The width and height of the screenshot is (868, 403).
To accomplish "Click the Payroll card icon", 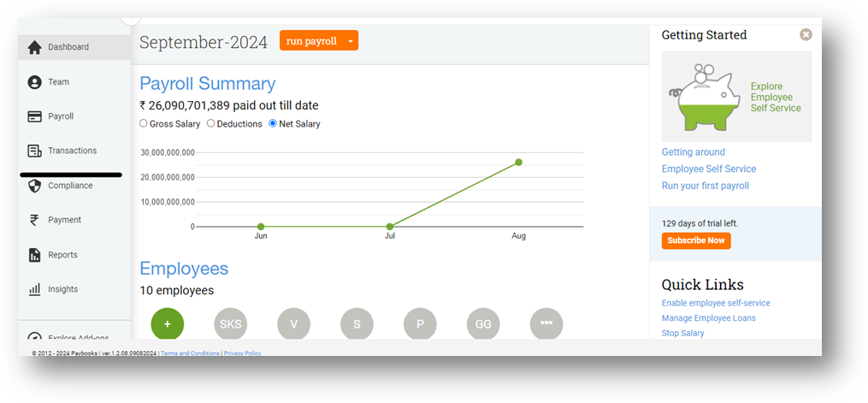I will [x=34, y=117].
